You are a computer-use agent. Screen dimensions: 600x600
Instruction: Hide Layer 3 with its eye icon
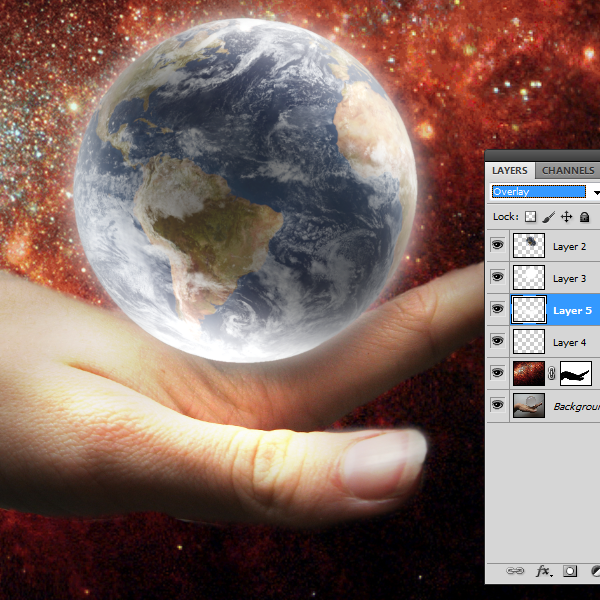click(x=497, y=277)
